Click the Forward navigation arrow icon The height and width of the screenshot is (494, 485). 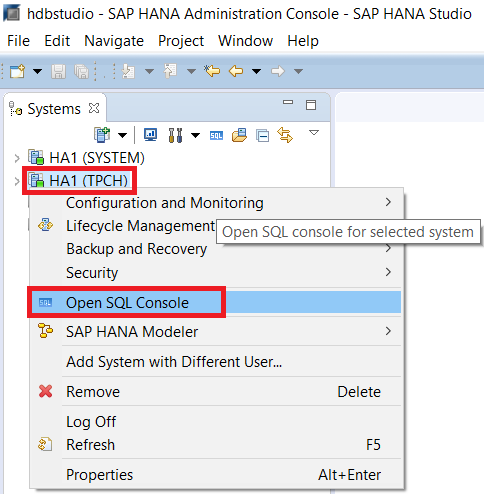pos(278,71)
